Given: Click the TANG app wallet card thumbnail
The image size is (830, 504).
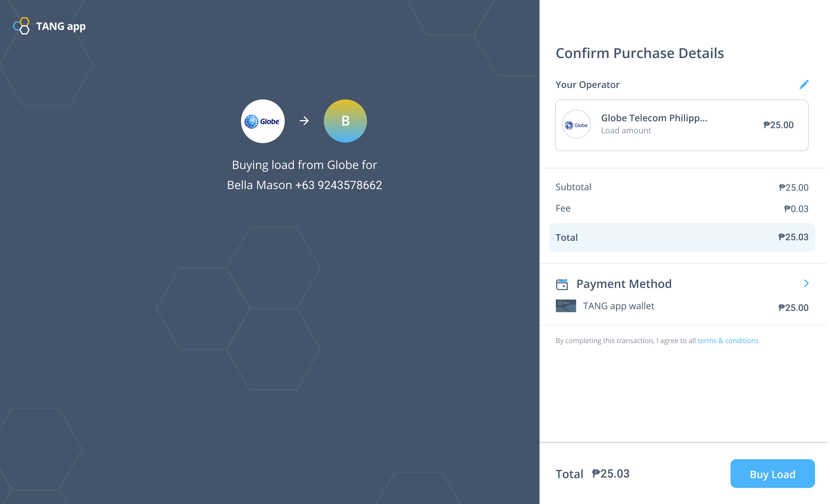Looking at the screenshot, I should [566, 306].
